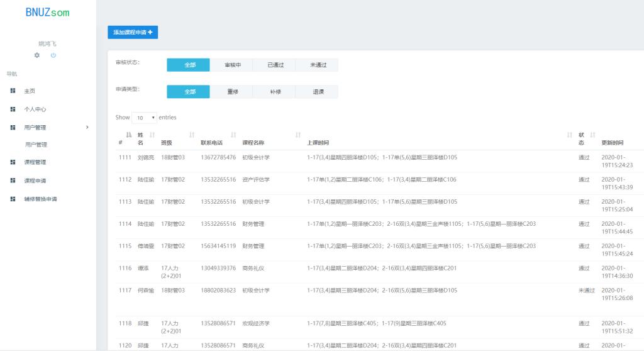The height and width of the screenshot is (351, 644).
Task: Click the grid icon beside 辅修替换申请
Action: point(13,199)
